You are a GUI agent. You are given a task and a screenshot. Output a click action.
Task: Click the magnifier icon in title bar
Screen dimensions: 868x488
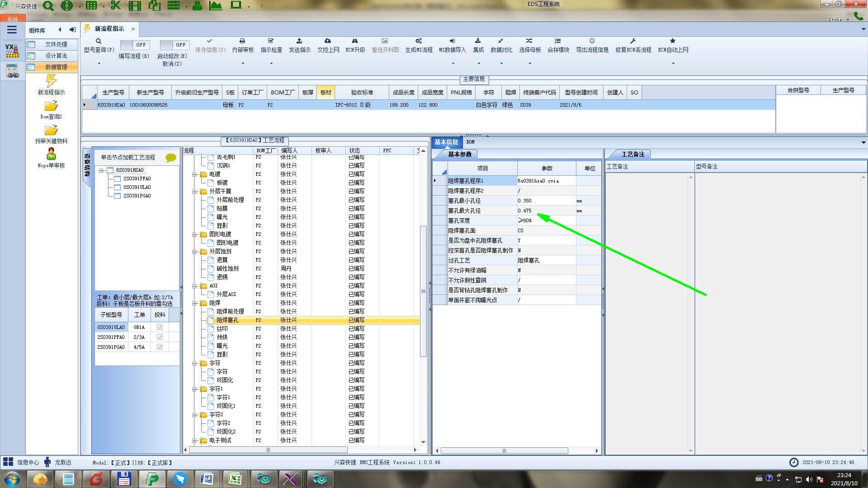click(48, 6)
